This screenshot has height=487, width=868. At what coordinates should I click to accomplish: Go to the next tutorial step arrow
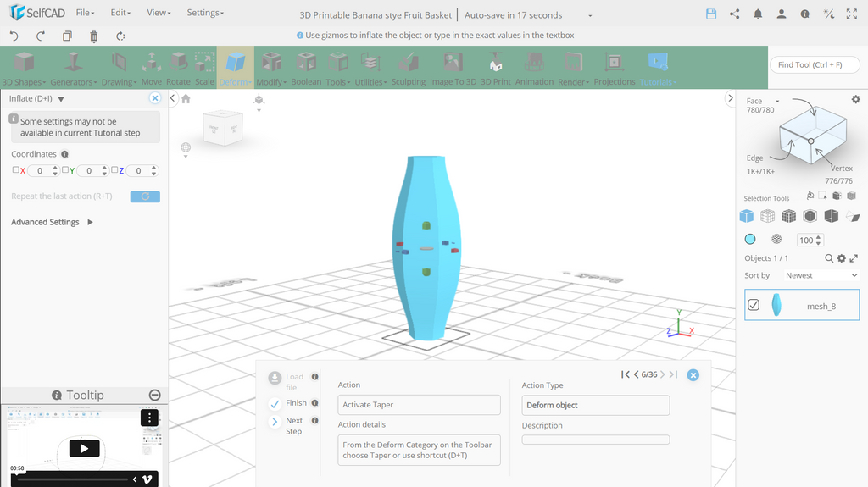663,374
